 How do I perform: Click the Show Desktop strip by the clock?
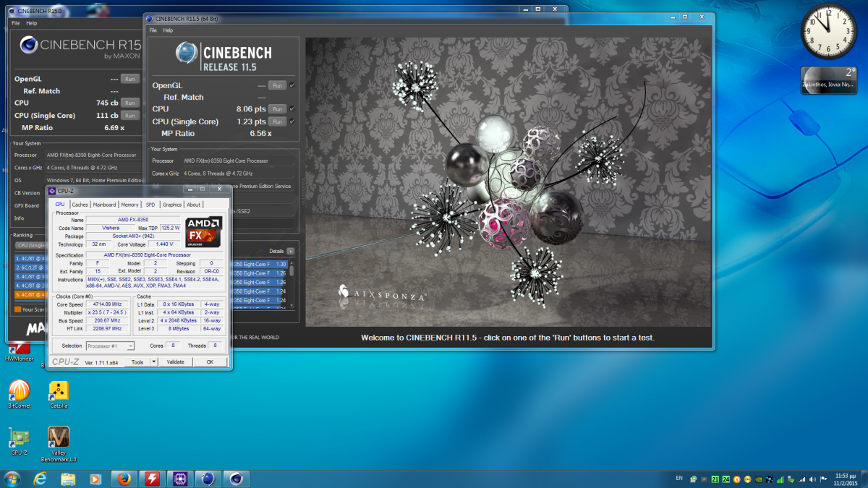(x=863, y=479)
